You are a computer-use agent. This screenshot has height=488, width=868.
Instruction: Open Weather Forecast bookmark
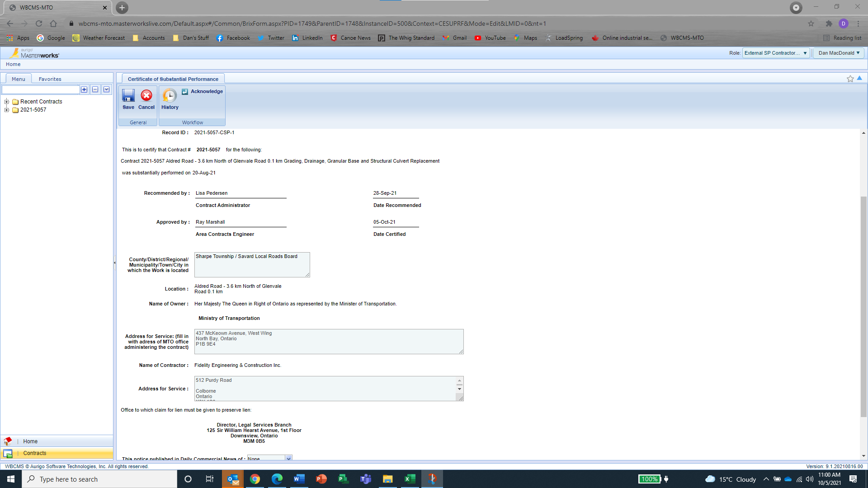pos(99,38)
